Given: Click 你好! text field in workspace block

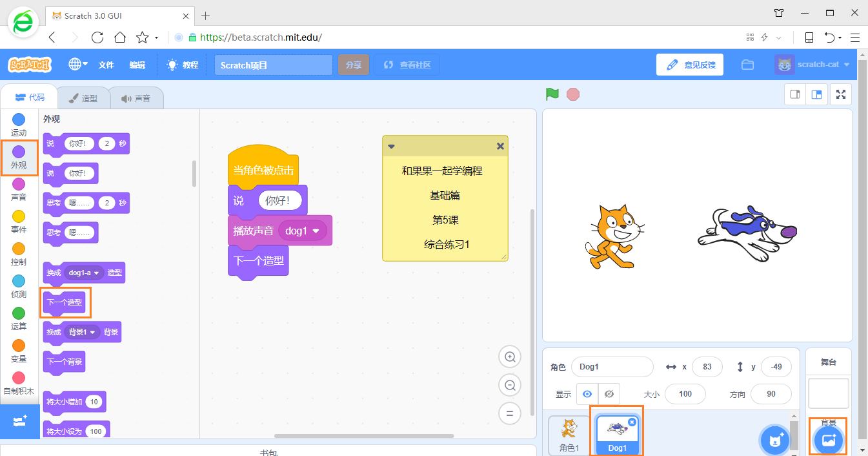Looking at the screenshot, I should pos(280,201).
